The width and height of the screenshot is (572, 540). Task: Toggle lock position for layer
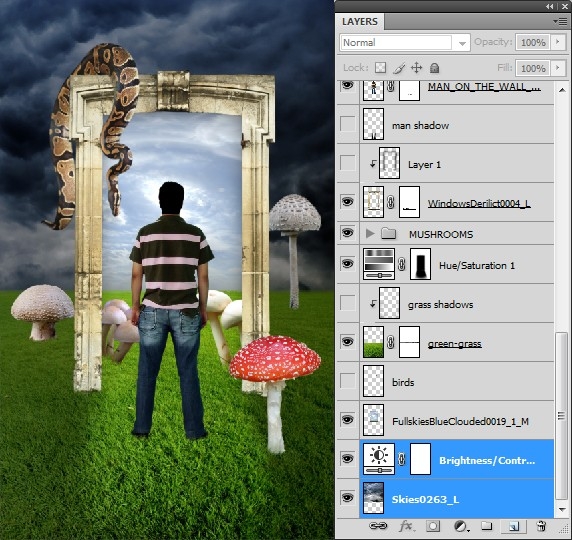point(416,68)
